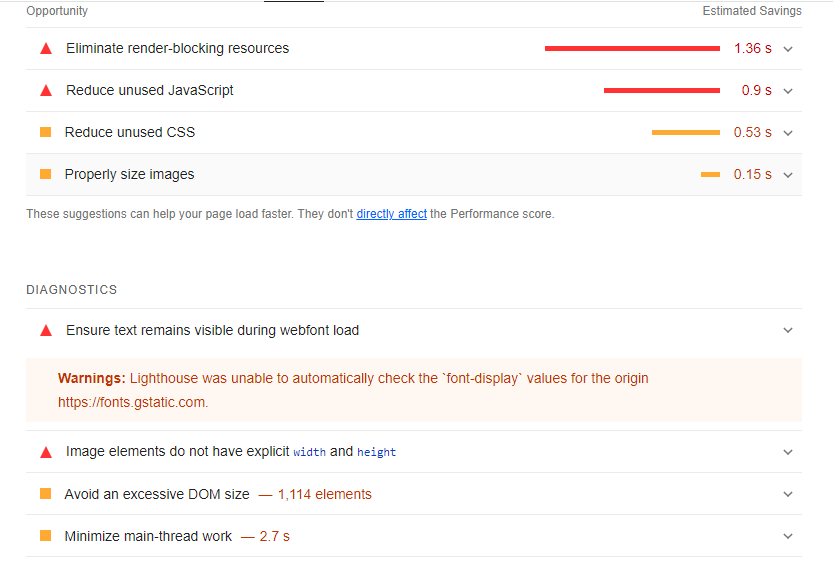Expand Avoid excessive DOM size chevron
Viewport: 833px width, 566px height.
pos(788,495)
